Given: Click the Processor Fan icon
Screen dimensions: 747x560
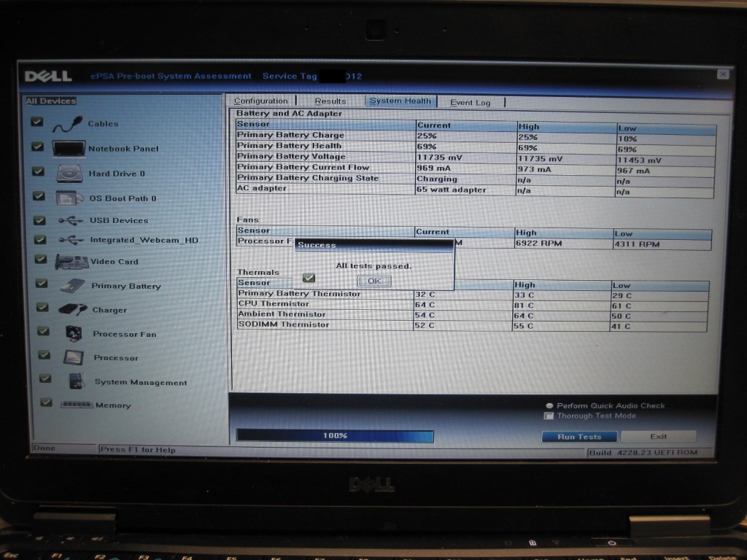Looking at the screenshot, I should click(74, 333).
